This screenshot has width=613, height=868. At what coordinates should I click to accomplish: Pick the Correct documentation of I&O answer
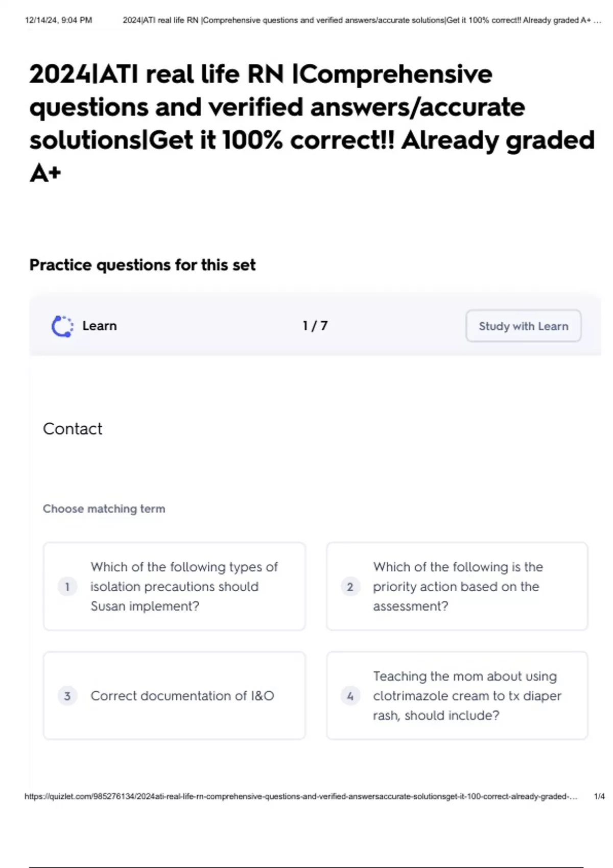pyautogui.click(x=182, y=696)
